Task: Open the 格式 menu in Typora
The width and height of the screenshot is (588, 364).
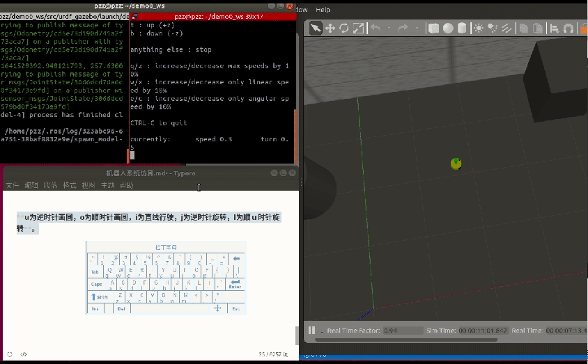Action: 70,186
